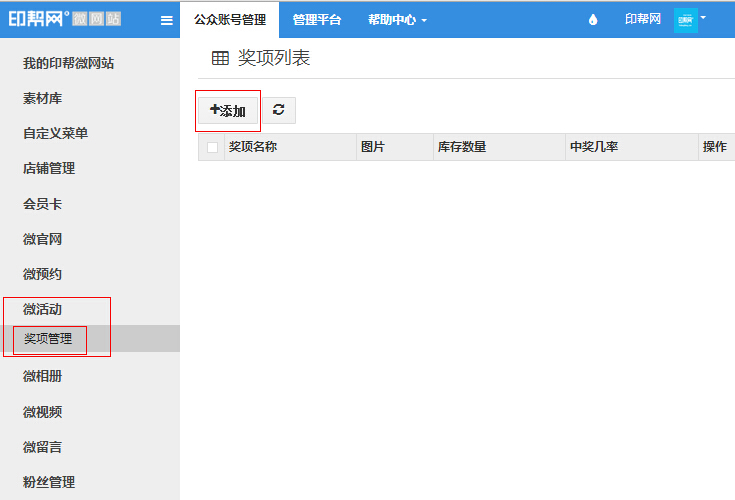The width and height of the screenshot is (735, 500).
Task: Collapse the 微活动 sidebar section
Action: click(49, 309)
